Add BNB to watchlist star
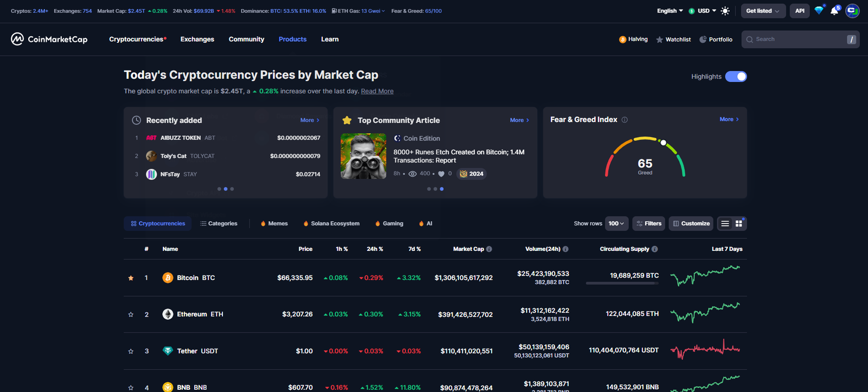Image resolution: width=868 pixels, height=392 pixels. tap(131, 388)
